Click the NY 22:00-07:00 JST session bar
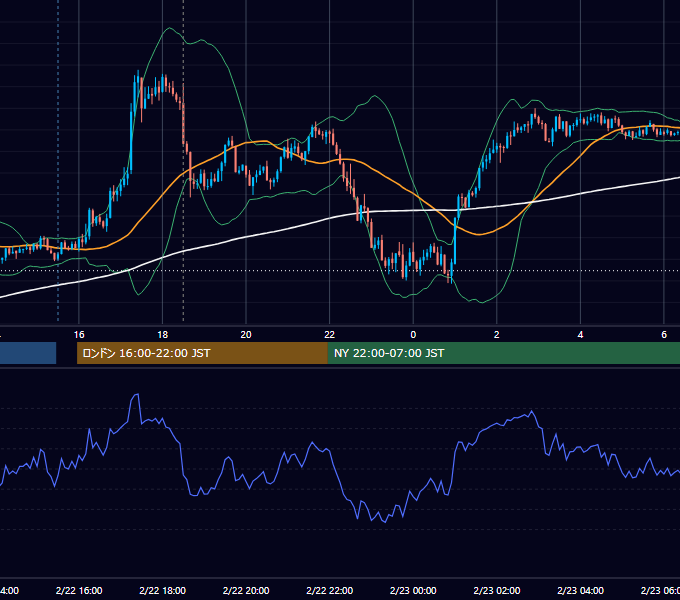The width and height of the screenshot is (680, 600). pyautogui.click(x=503, y=353)
